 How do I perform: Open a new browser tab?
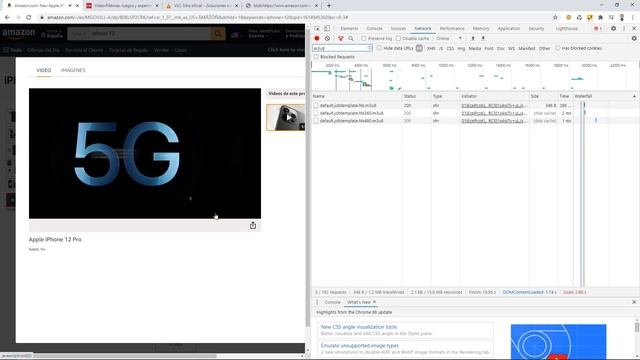[x=329, y=6]
